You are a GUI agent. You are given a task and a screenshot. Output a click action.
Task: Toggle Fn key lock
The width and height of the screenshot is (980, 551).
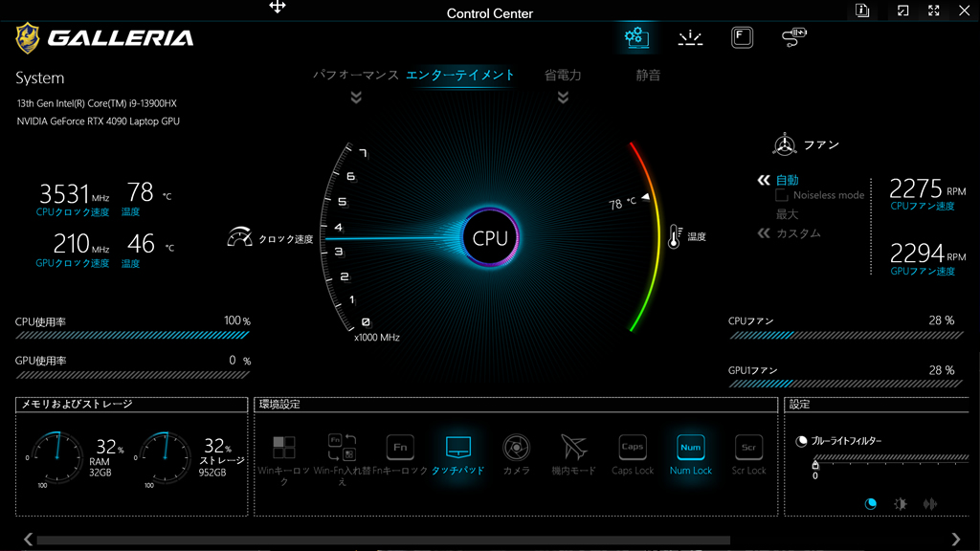(400, 447)
